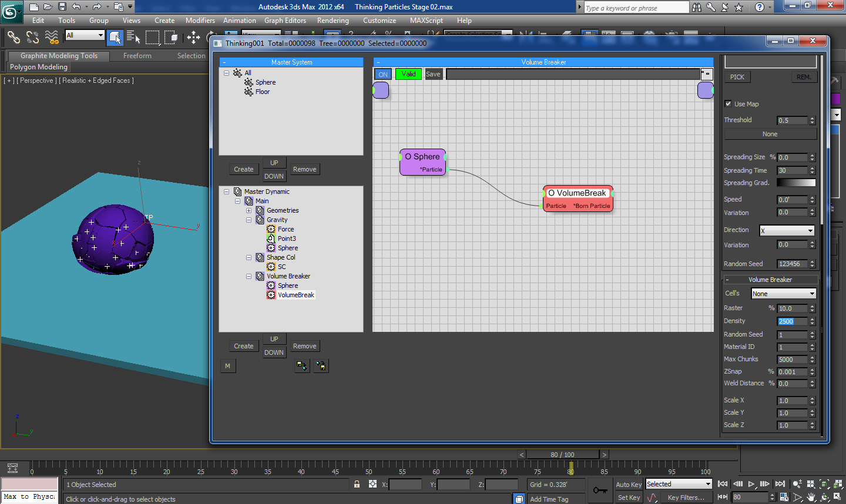Select the Pan View hand tool
Screen dimensions: 846x504
pos(811,497)
